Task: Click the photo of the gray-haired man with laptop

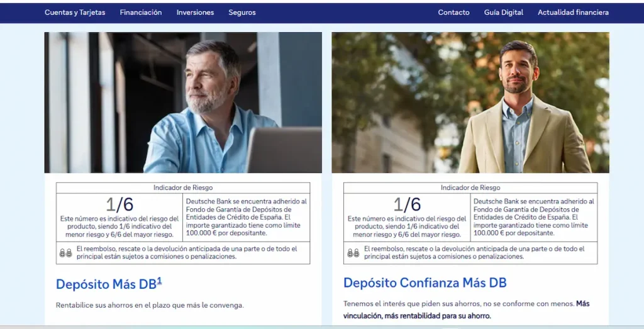Action: coord(183,103)
